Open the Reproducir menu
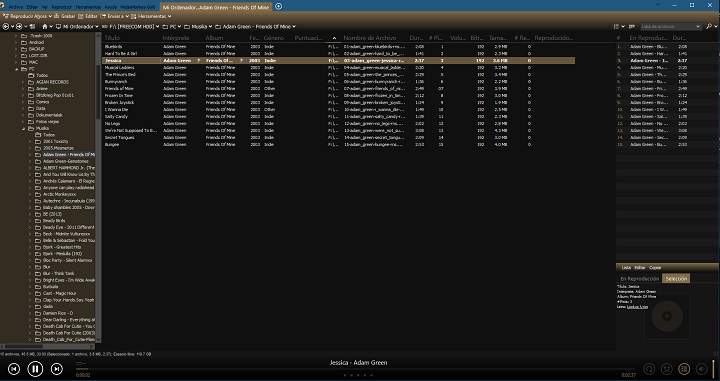This screenshot has height=381, width=720. [x=62, y=7]
